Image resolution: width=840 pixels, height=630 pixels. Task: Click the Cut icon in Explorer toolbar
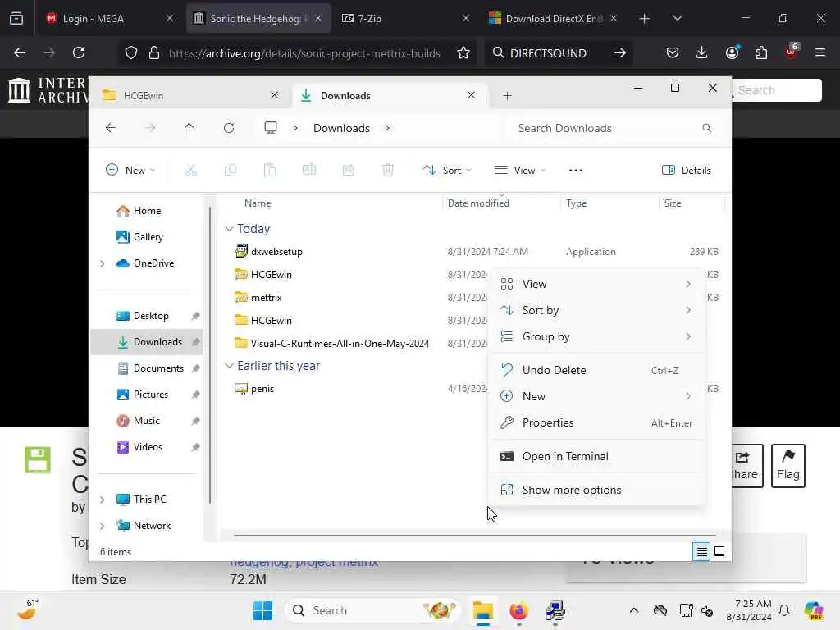(190, 171)
